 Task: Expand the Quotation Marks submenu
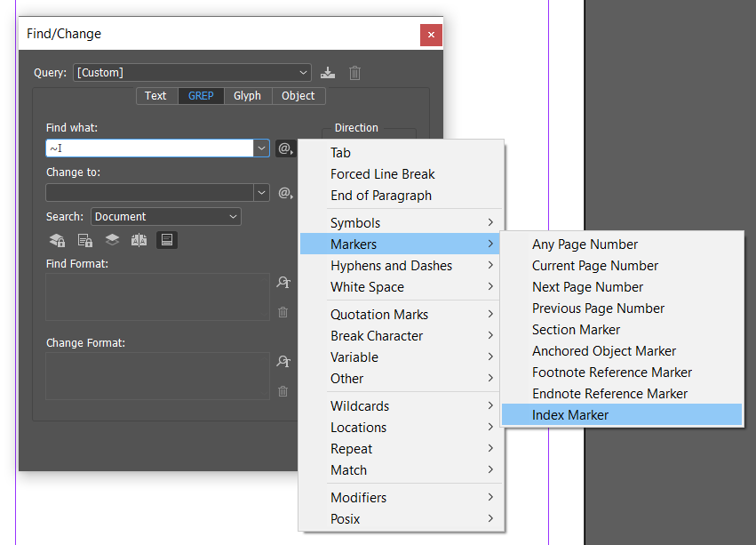(402, 314)
